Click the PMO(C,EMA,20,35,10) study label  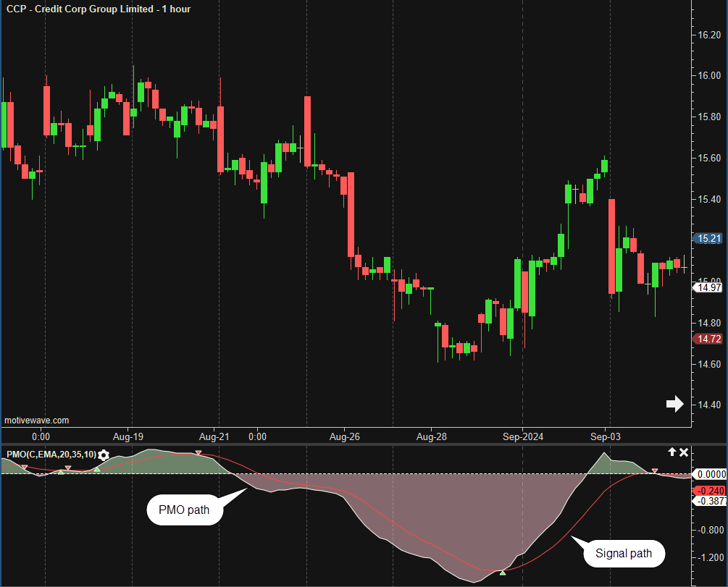click(x=51, y=455)
